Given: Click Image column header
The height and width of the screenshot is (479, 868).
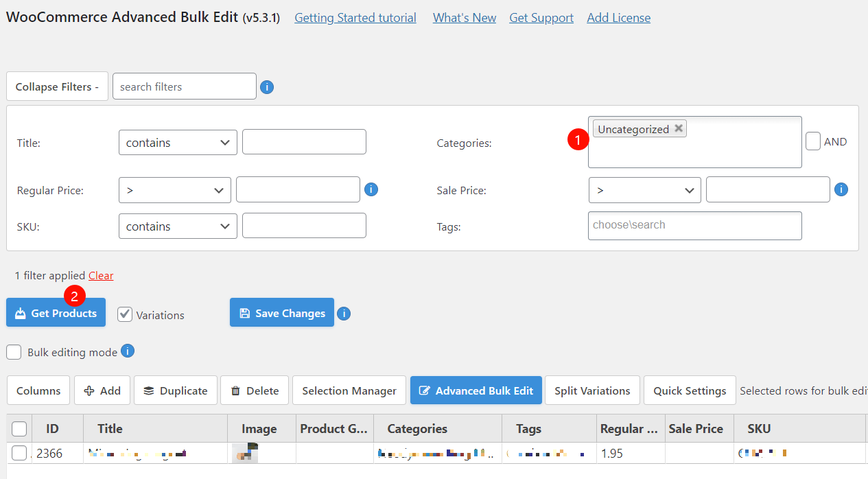Looking at the screenshot, I should 261,428.
